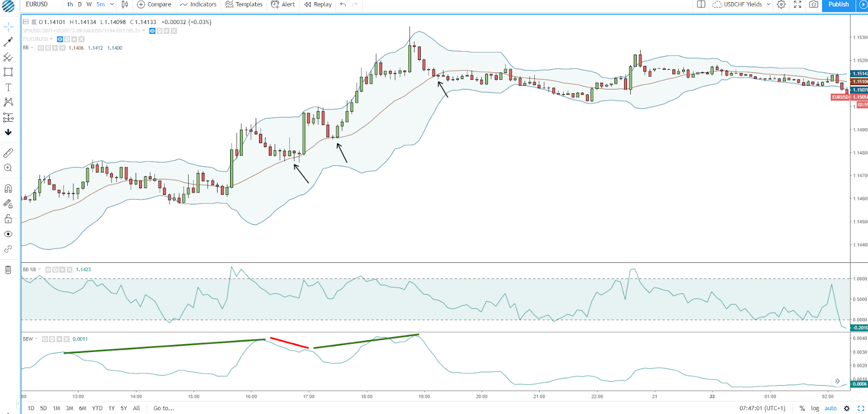Select the 5m timeframe
Image resolution: width=868 pixels, height=414 pixels.
[x=101, y=4]
